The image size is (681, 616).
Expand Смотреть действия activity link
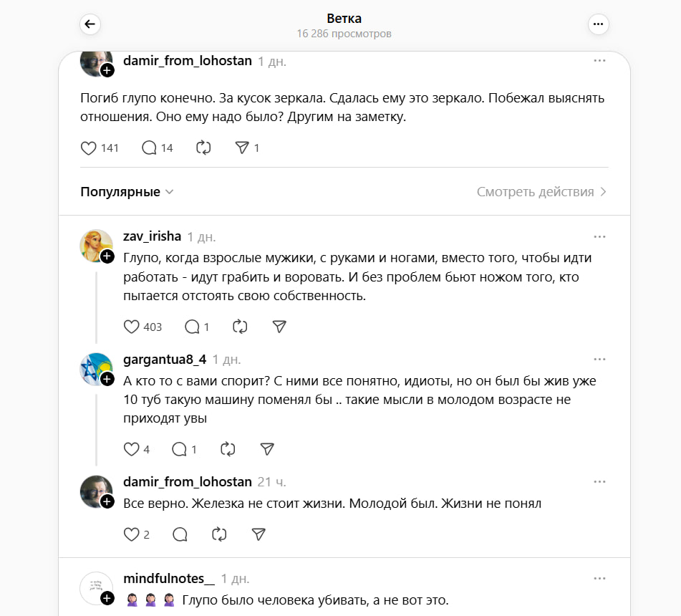click(541, 191)
